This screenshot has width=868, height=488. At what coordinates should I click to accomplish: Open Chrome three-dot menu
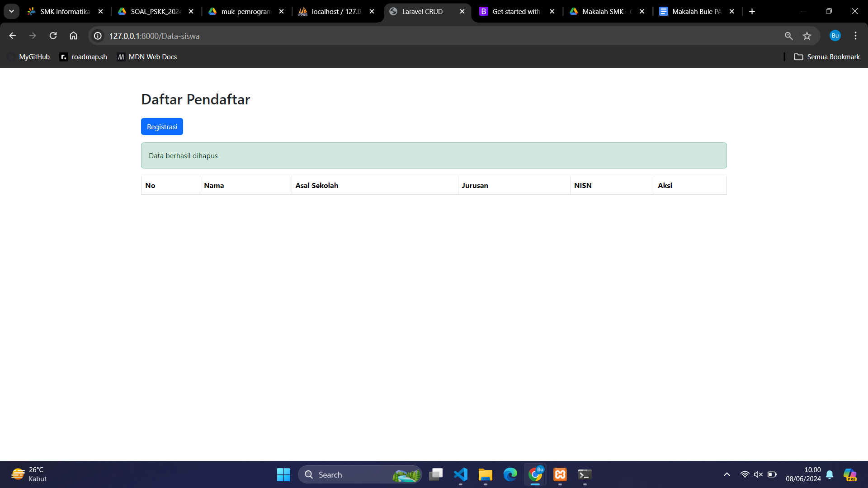click(x=855, y=36)
